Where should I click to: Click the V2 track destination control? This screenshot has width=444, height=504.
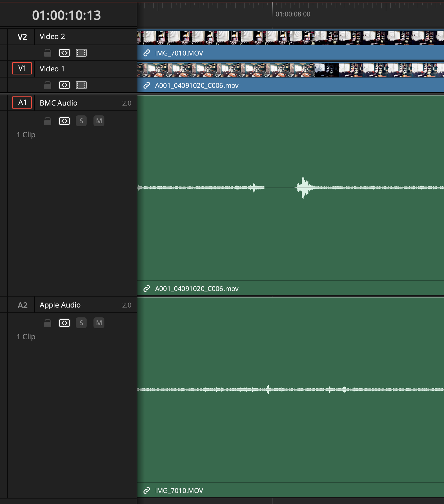(x=22, y=37)
